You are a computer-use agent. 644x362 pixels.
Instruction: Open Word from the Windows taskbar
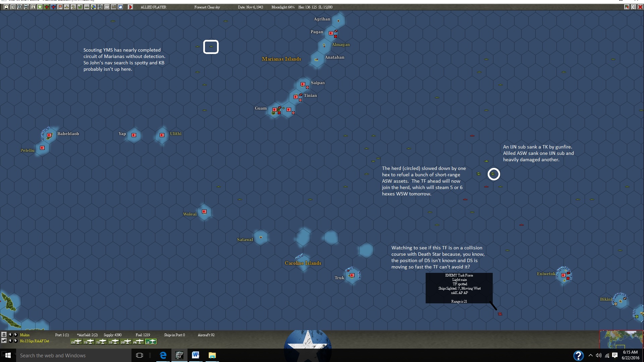(196, 355)
